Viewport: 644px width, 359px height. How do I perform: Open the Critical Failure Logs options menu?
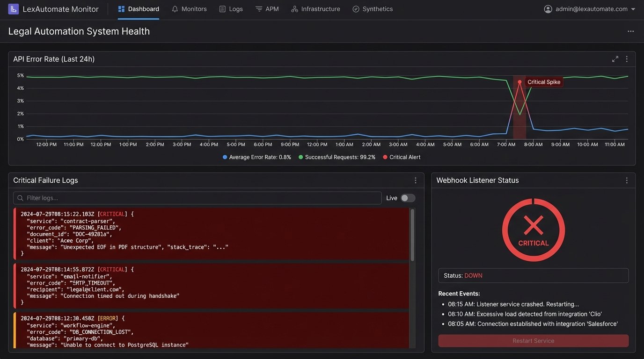[415, 180]
